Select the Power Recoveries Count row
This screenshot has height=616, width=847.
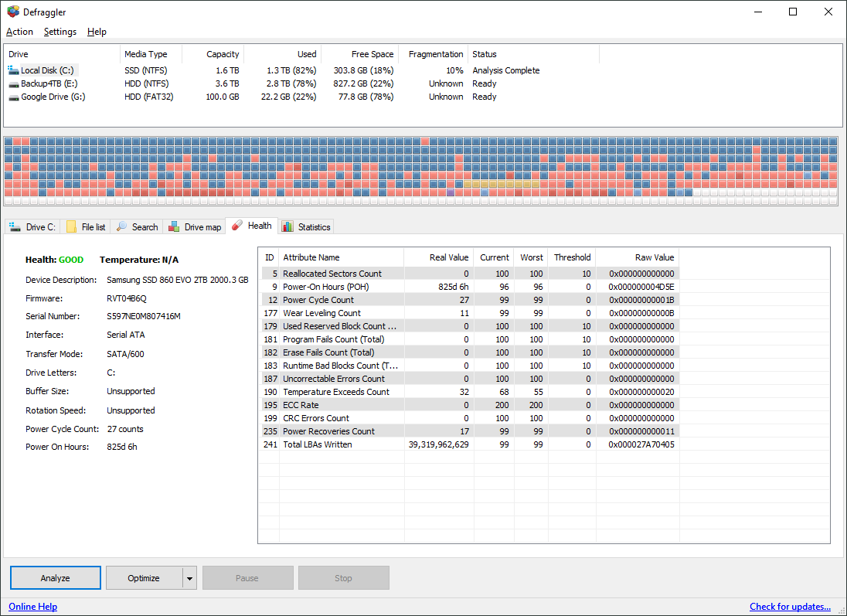click(x=470, y=431)
